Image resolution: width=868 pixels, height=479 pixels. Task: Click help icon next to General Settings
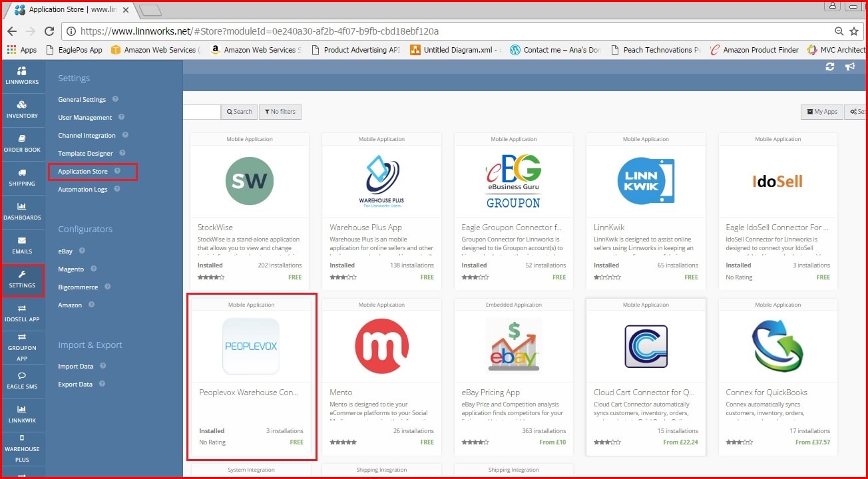[x=115, y=99]
